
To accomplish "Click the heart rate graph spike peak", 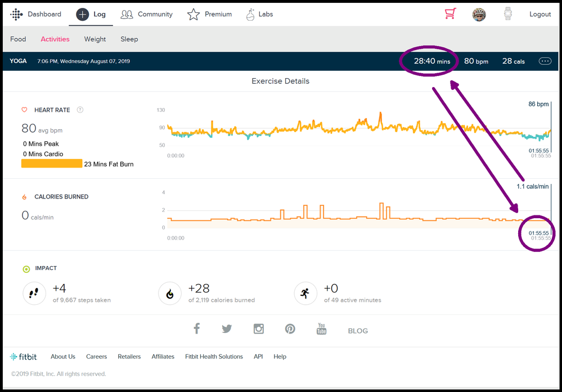I will [x=381, y=114].
